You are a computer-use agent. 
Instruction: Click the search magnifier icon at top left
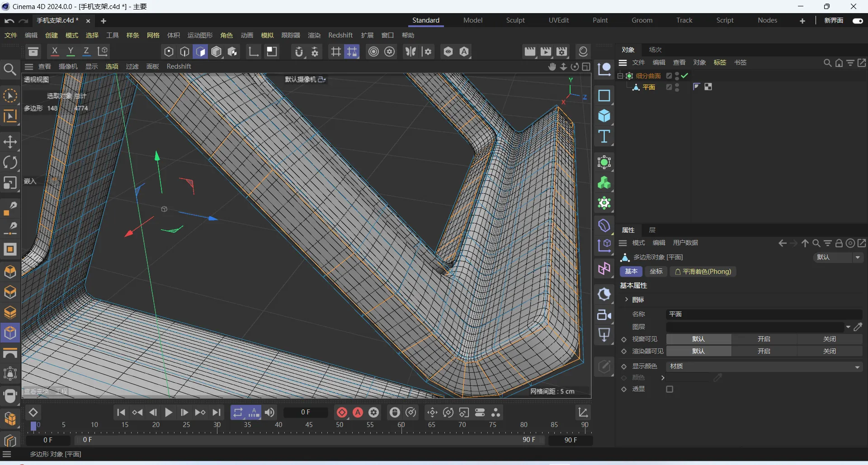coord(10,69)
